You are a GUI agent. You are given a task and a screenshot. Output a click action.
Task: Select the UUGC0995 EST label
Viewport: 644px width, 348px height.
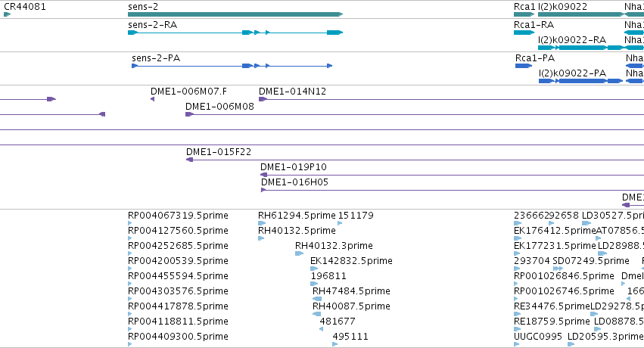(x=537, y=337)
